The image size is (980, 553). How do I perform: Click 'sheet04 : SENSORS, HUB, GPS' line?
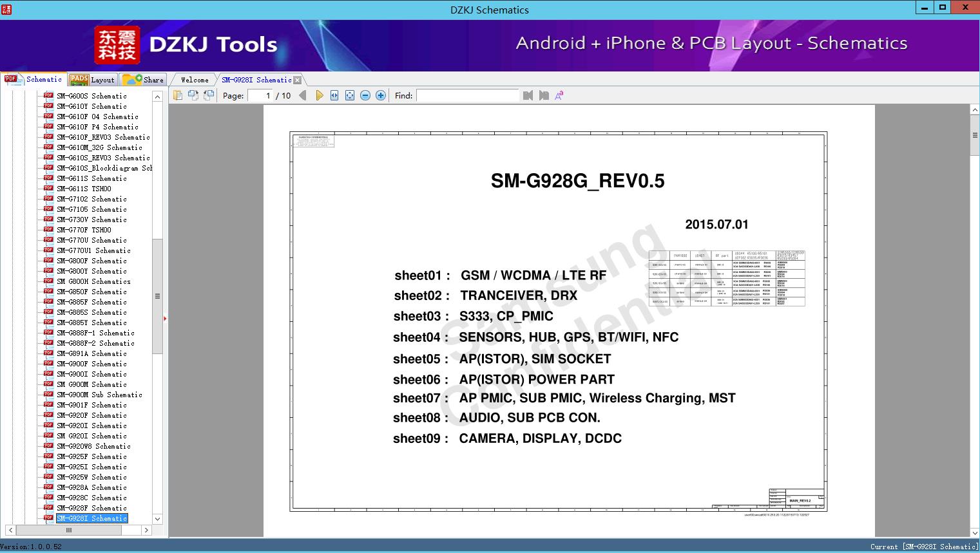535,337
